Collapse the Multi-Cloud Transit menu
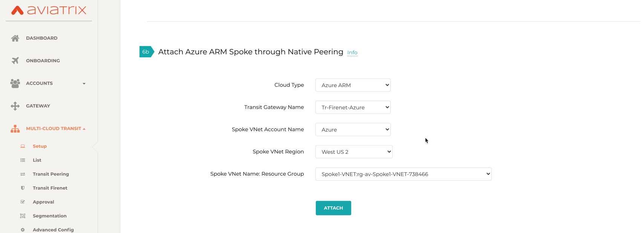Screen dimensions: 644x233 tap(85, 128)
